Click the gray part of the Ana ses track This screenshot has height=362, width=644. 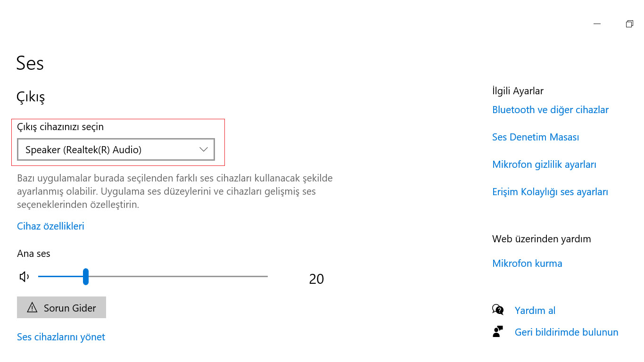point(178,277)
